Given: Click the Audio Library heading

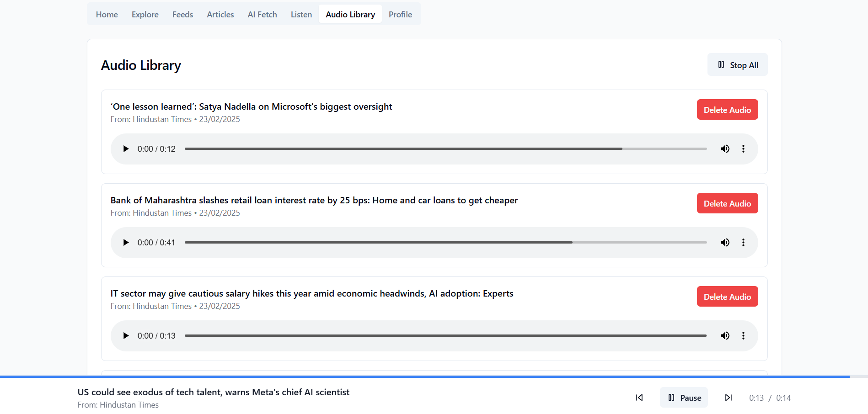Looking at the screenshot, I should coord(141,65).
